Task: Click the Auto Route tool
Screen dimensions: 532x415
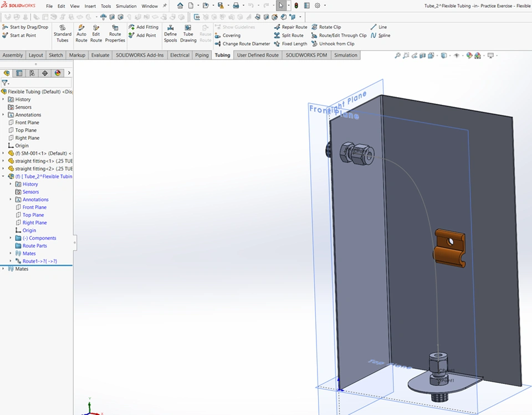Action: (x=81, y=33)
